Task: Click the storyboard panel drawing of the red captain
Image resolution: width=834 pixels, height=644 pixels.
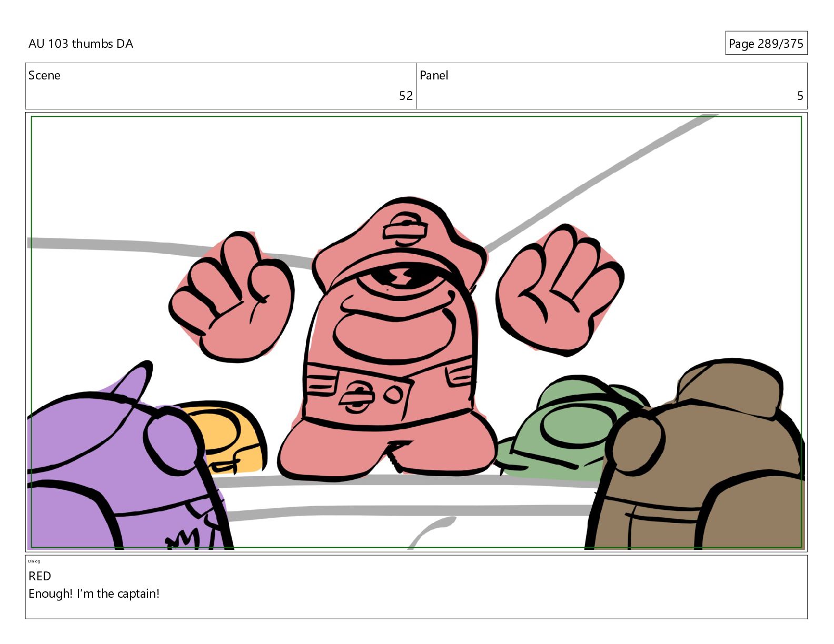Action: pos(416,332)
